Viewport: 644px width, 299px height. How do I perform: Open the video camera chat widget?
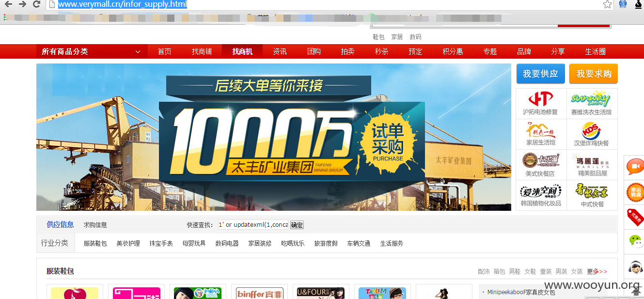click(634, 167)
